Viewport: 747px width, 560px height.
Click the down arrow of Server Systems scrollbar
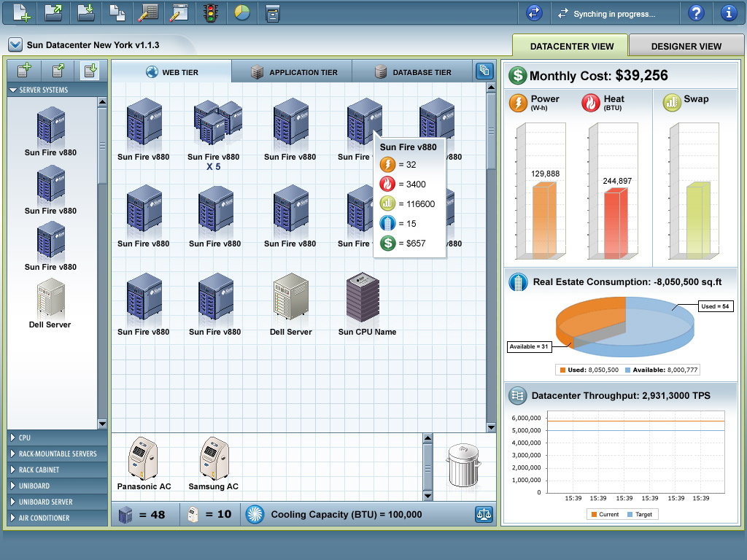click(102, 424)
